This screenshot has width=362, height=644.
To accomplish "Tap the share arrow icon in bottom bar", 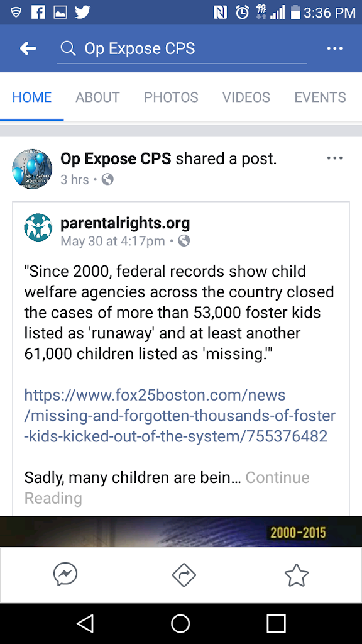I will 184,575.
